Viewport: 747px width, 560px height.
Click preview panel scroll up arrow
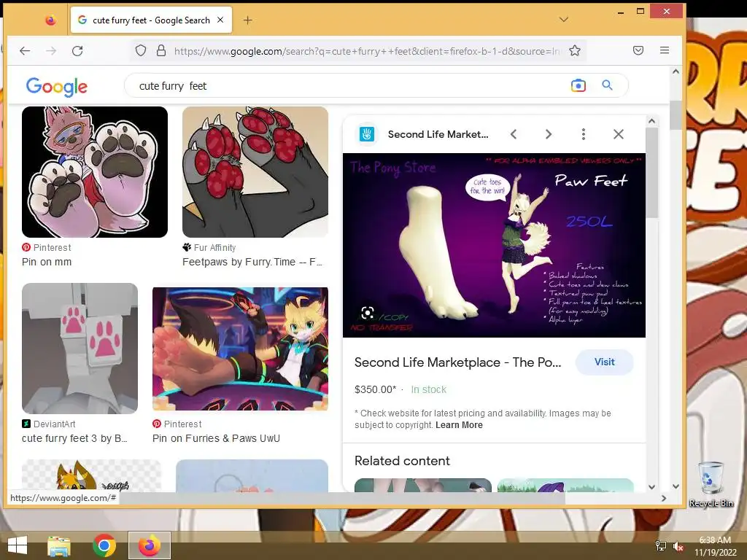click(x=651, y=121)
